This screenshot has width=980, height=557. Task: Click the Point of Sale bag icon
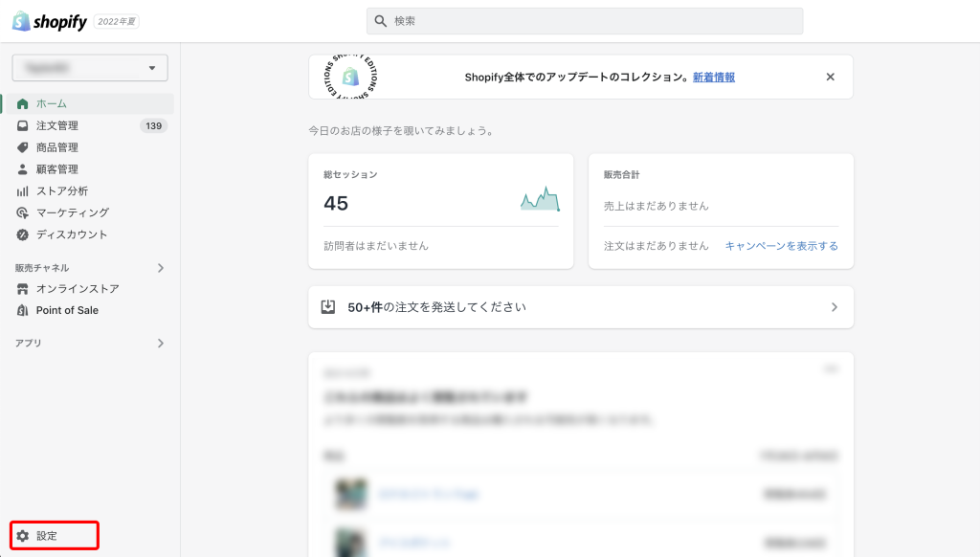pos(23,310)
